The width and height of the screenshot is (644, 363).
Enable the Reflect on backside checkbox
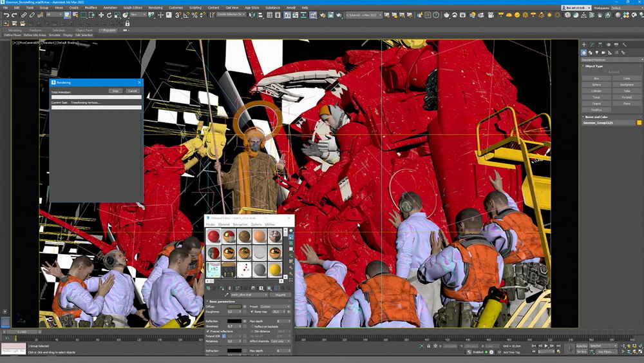[x=252, y=326]
